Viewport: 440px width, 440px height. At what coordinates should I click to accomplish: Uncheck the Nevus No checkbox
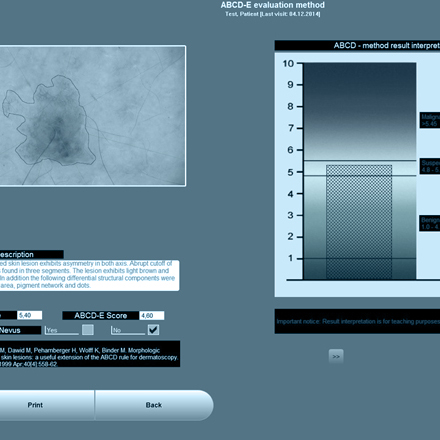(x=153, y=330)
